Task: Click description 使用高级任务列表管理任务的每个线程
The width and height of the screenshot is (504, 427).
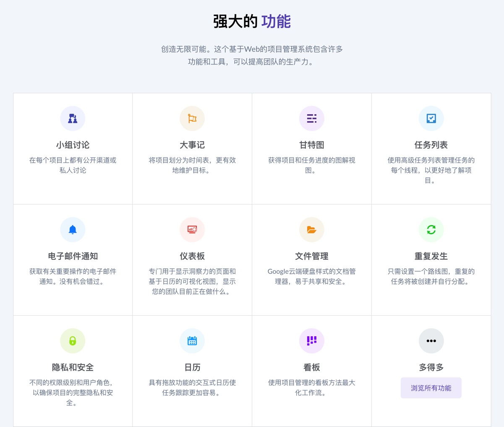Action: click(x=431, y=170)
